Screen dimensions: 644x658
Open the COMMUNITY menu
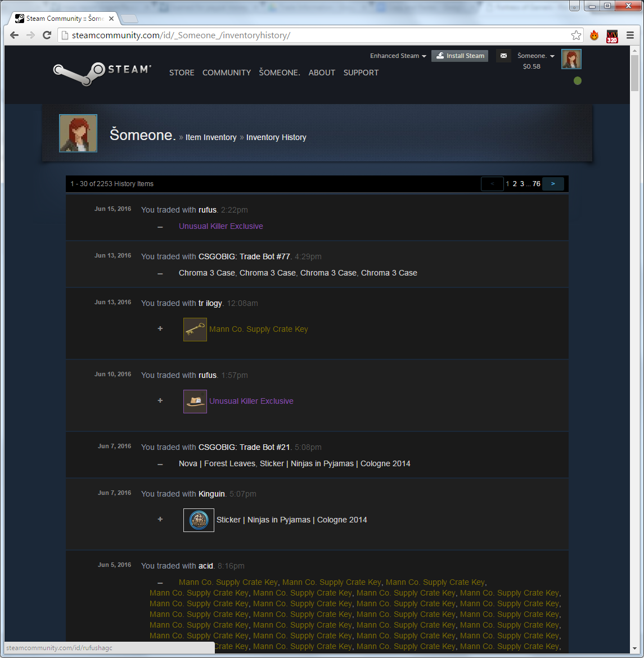pos(227,73)
